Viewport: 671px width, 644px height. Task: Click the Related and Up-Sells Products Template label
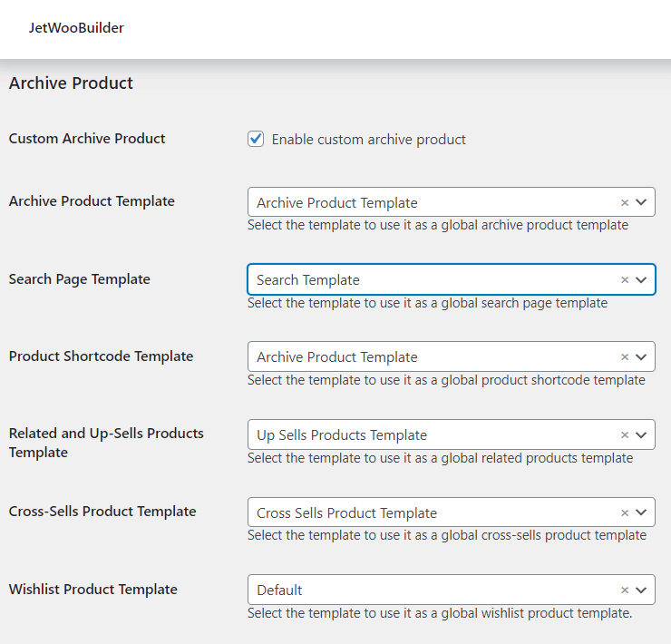[x=106, y=443]
